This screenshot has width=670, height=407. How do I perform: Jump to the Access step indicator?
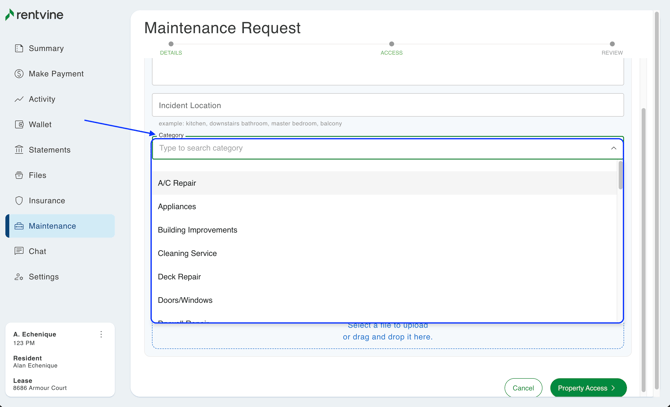coord(391,45)
